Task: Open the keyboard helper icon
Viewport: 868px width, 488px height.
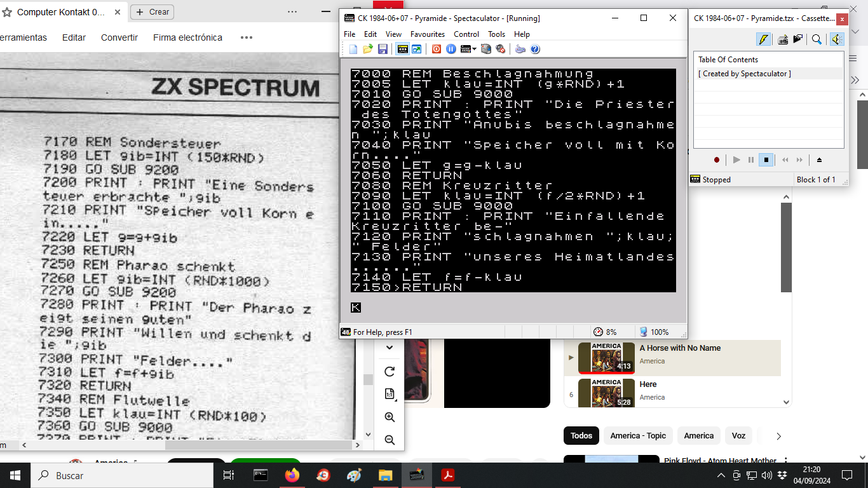Action: pyautogui.click(x=520, y=49)
